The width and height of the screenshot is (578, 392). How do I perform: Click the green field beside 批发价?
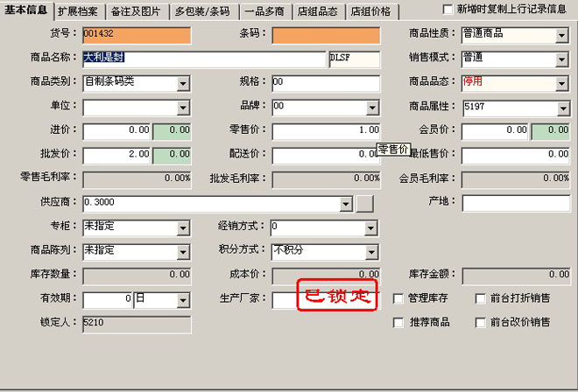tap(172, 156)
